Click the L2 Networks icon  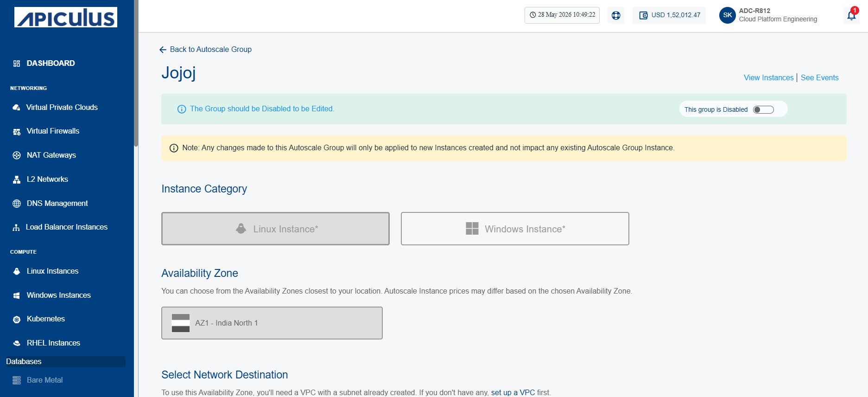point(17,179)
